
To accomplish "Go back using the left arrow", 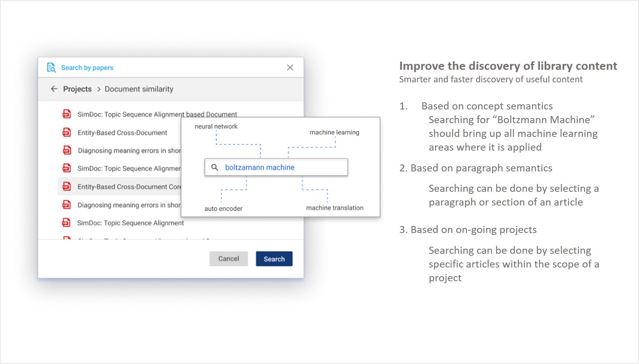I will click(x=54, y=89).
